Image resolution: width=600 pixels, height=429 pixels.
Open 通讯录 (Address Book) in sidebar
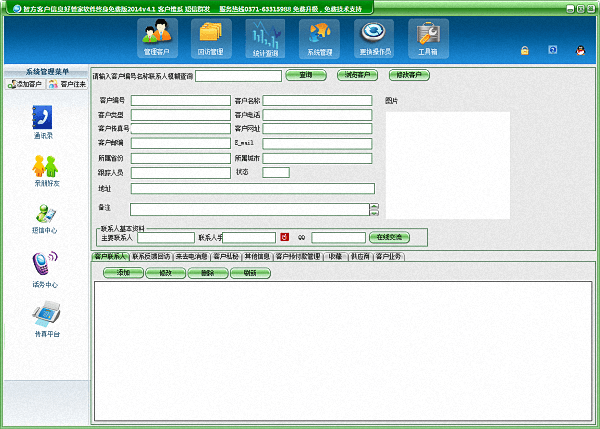(x=45, y=122)
